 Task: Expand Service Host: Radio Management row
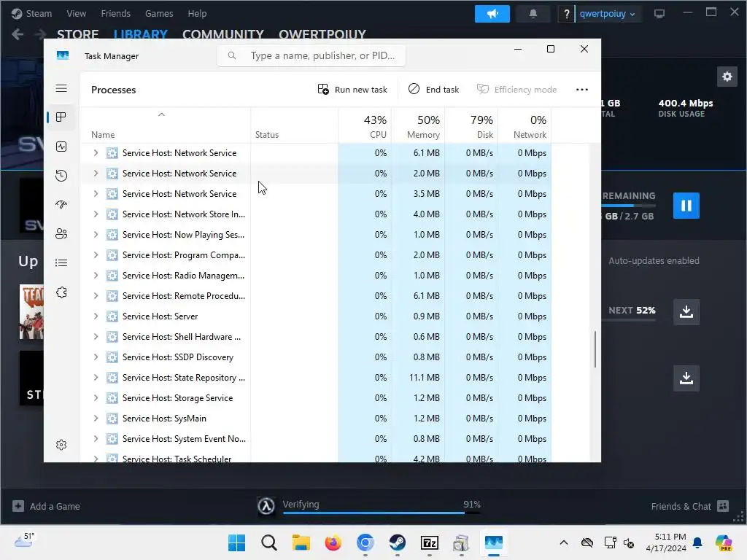click(96, 276)
